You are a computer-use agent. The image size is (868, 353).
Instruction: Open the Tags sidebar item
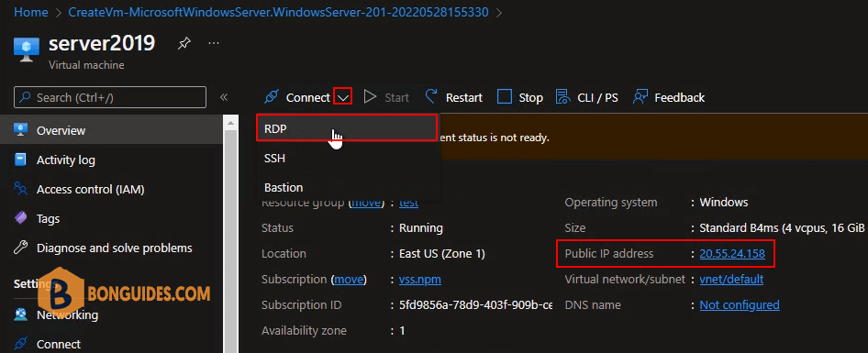[48, 218]
